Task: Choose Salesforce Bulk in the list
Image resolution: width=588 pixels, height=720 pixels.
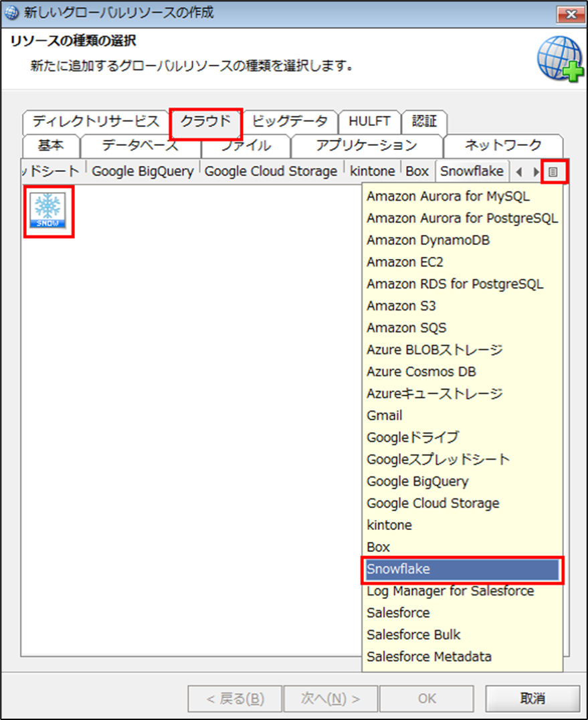Action: pos(462,634)
